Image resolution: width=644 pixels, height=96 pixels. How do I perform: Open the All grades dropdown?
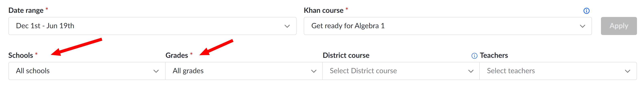coord(244,71)
